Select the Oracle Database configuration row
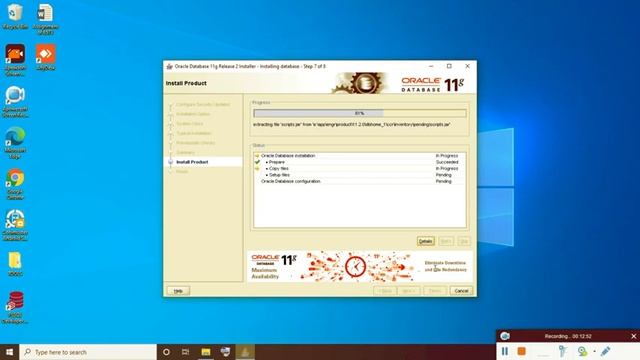 pos(359,181)
